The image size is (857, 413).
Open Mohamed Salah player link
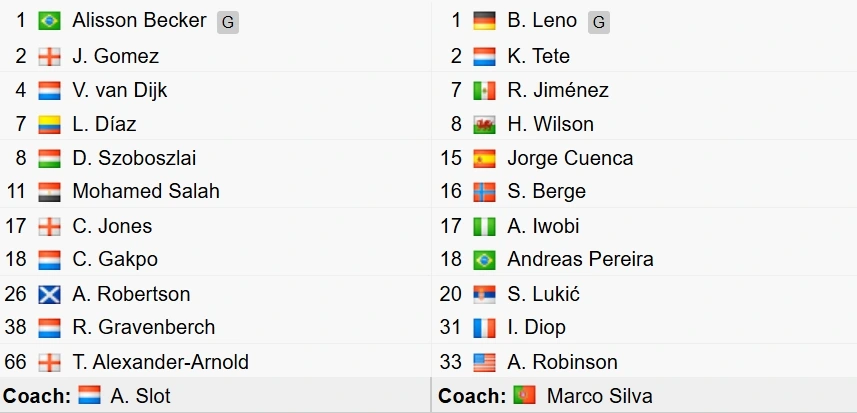point(146,191)
